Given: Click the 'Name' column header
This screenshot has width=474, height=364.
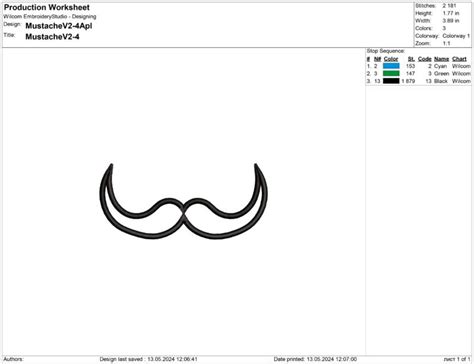Looking at the screenshot, I should point(441,59).
